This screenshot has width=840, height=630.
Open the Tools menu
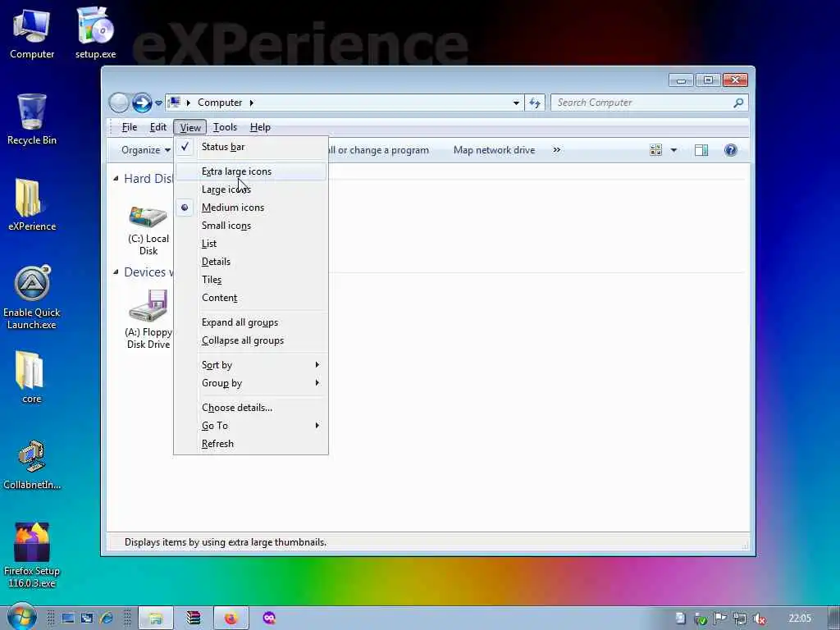tap(225, 127)
